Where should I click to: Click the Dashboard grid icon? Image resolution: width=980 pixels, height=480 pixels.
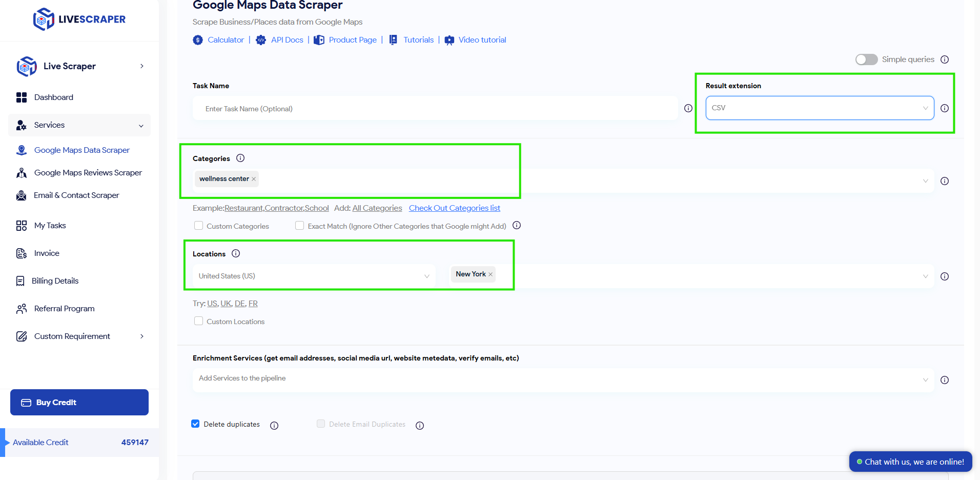(22, 97)
